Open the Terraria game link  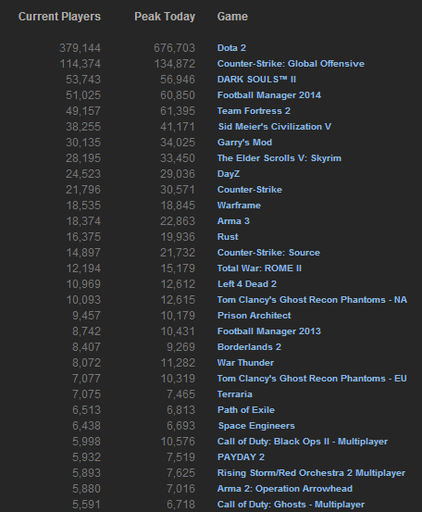pyautogui.click(x=235, y=394)
